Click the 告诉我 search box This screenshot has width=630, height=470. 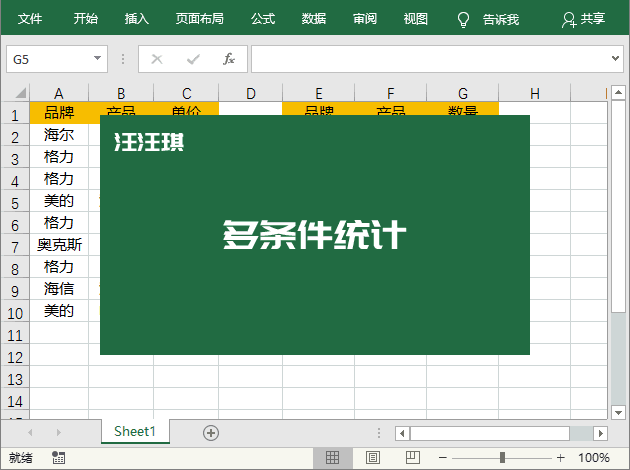[x=501, y=19]
